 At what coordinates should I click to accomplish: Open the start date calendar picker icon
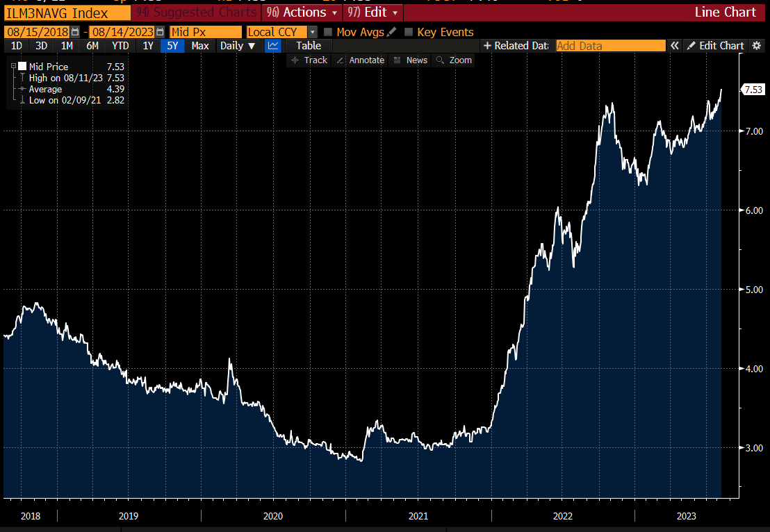click(74, 32)
